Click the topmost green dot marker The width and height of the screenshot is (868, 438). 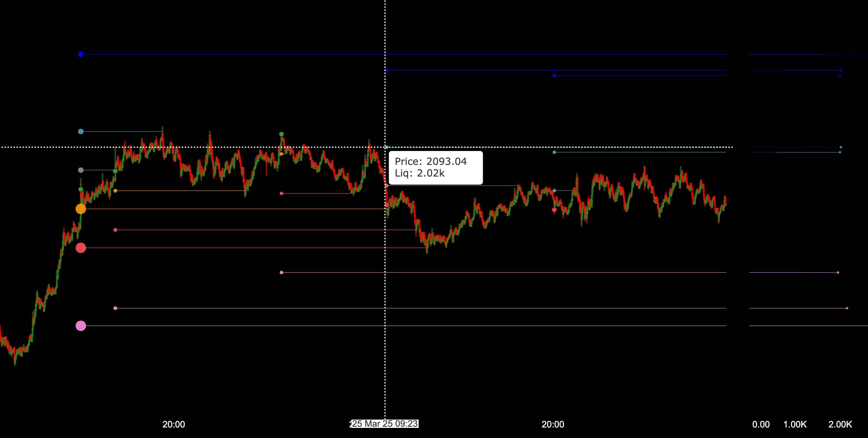click(282, 134)
